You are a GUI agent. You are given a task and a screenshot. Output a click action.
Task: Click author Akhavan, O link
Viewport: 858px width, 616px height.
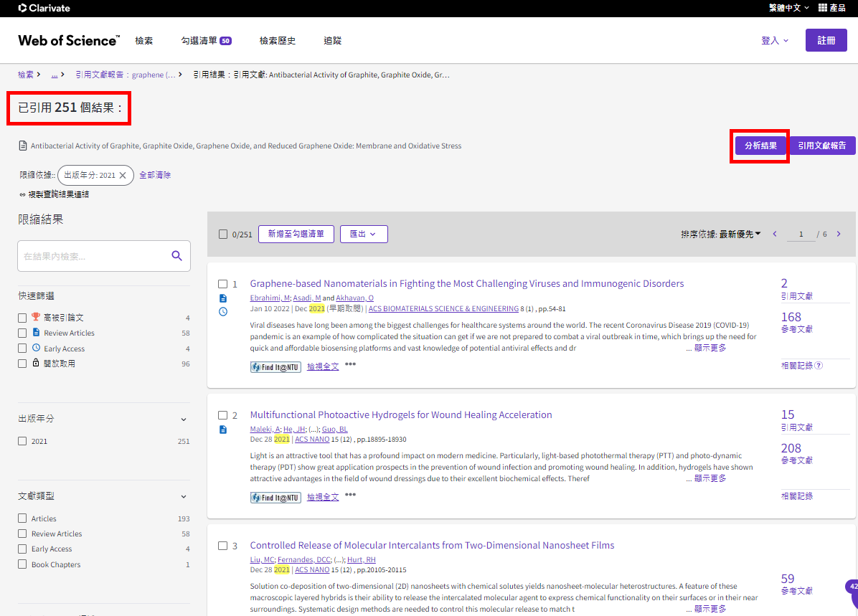pos(354,298)
